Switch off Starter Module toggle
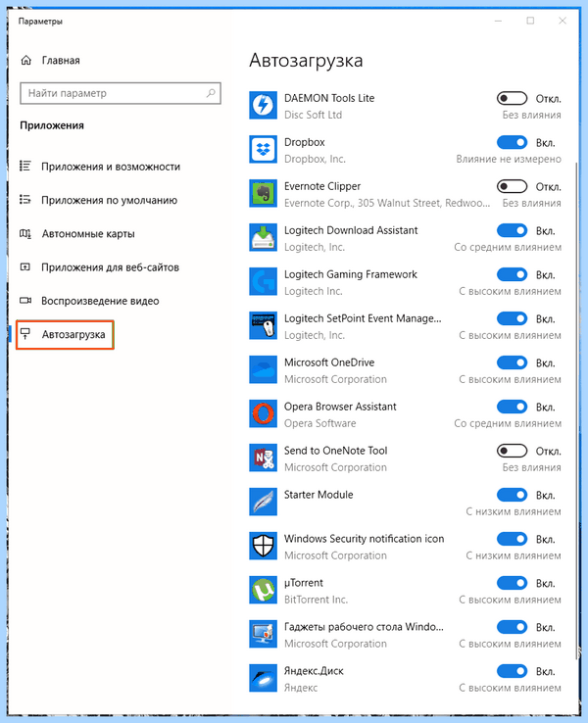 pos(512,495)
